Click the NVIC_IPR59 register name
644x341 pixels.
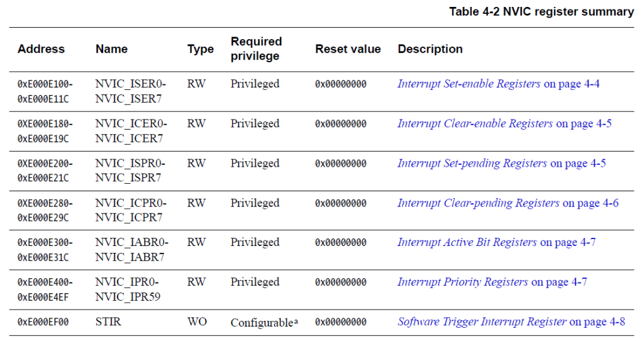[x=128, y=296]
